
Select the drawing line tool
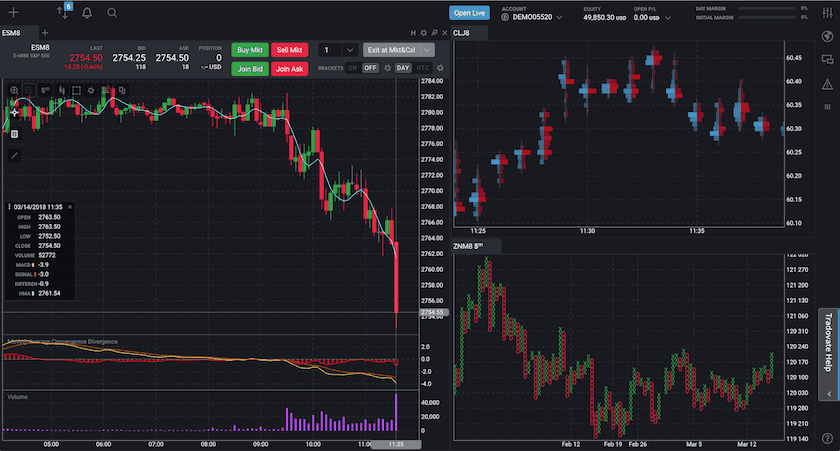14,155
